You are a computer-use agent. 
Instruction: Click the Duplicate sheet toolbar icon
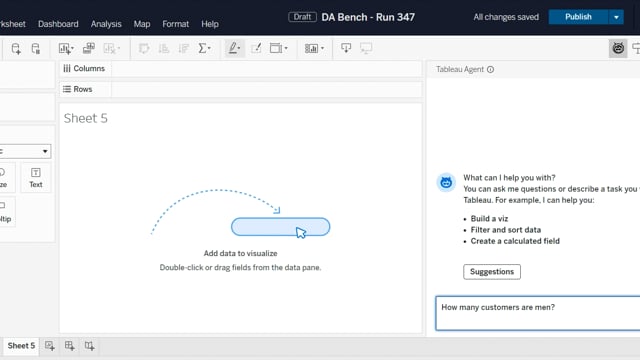[89, 49]
